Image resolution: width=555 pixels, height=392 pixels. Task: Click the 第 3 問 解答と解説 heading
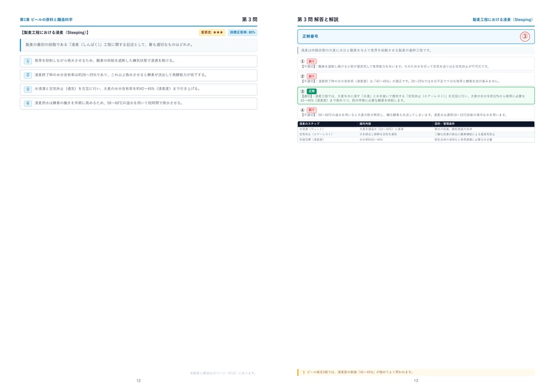click(x=318, y=19)
